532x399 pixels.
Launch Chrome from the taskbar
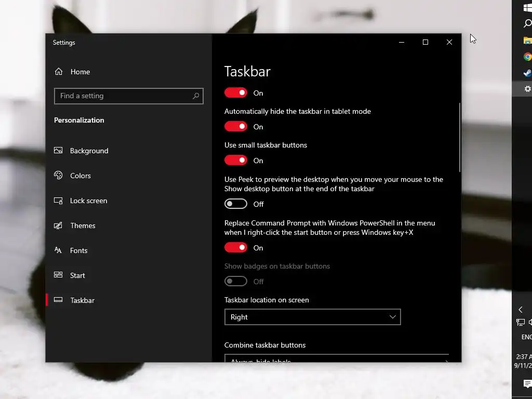[x=528, y=57]
